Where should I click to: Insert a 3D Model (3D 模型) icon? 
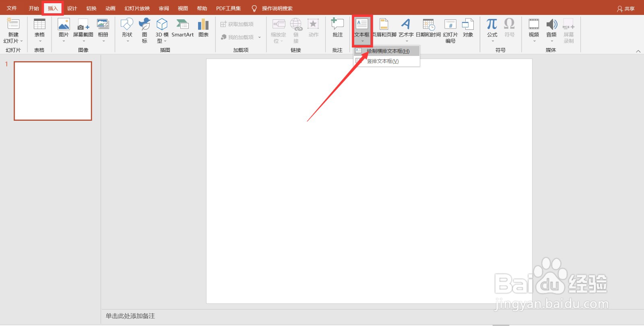[162, 24]
